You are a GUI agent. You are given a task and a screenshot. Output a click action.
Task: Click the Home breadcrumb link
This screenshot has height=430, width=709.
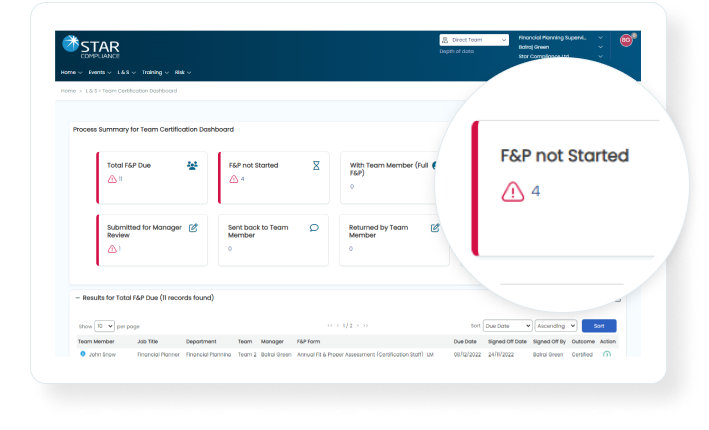[x=67, y=91]
